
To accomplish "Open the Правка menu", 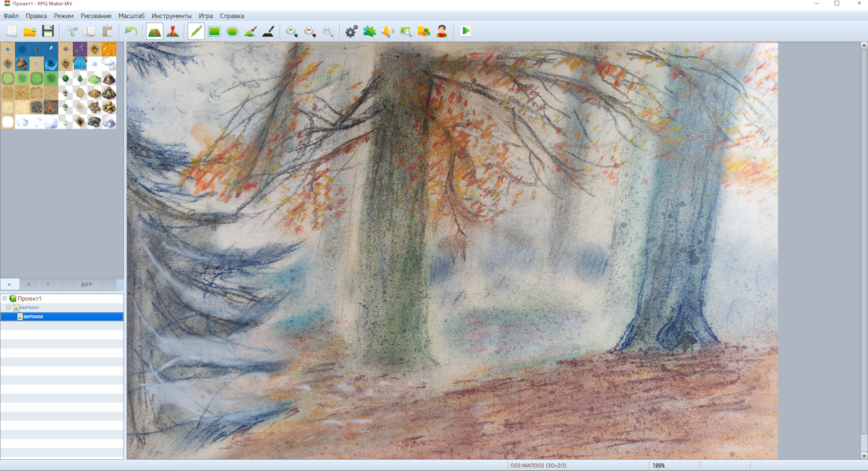I will (36, 16).
